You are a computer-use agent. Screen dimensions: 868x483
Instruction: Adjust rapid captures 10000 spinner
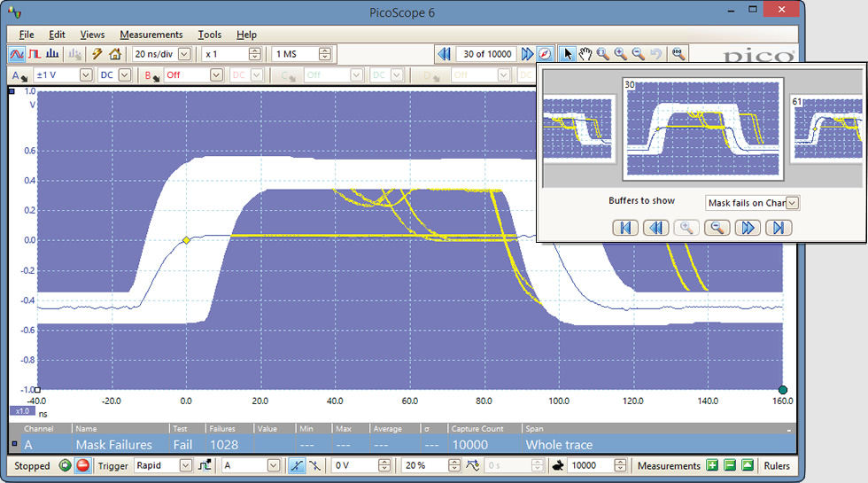(621, 465)
